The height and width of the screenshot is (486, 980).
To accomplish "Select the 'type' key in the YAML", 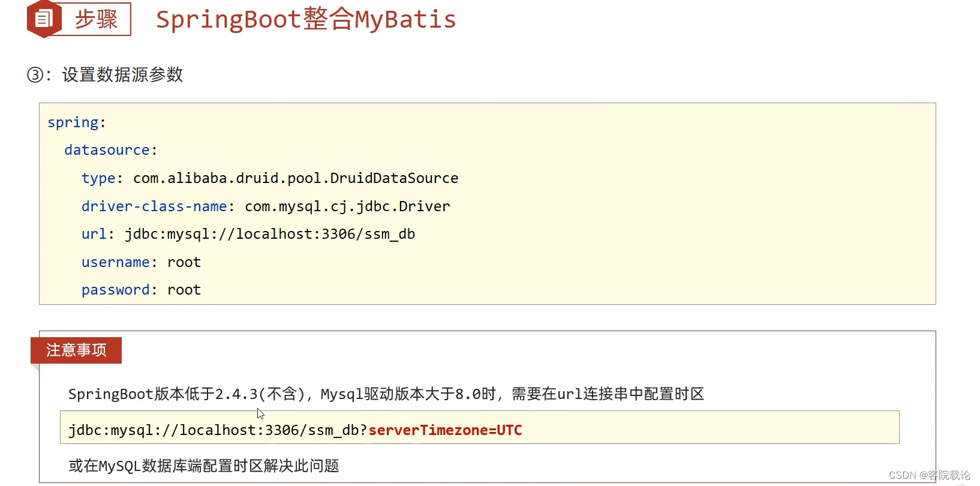I will point(98,178).
